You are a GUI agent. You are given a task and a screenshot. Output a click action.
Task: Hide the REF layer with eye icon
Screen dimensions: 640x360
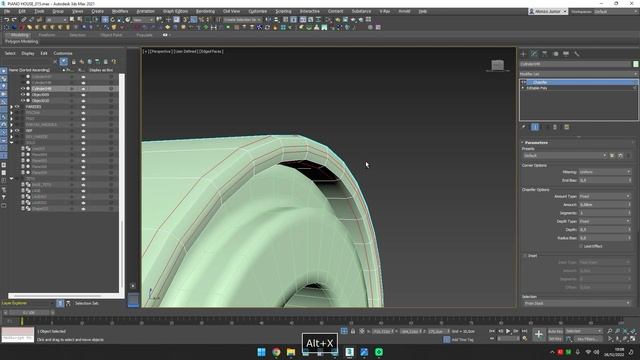17,131
